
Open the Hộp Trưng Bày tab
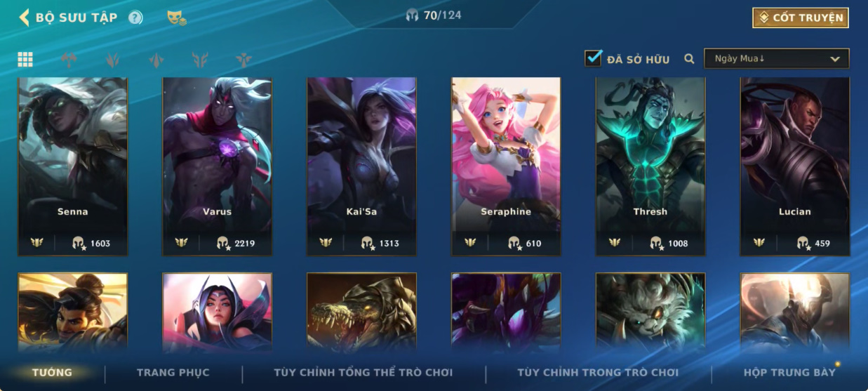point(789,373)
